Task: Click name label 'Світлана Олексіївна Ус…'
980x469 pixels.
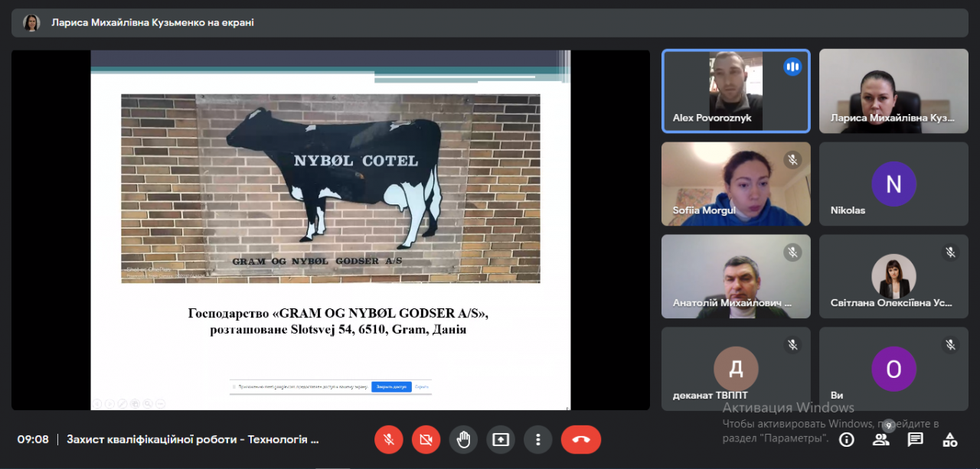Action: [x=891, y=303]
